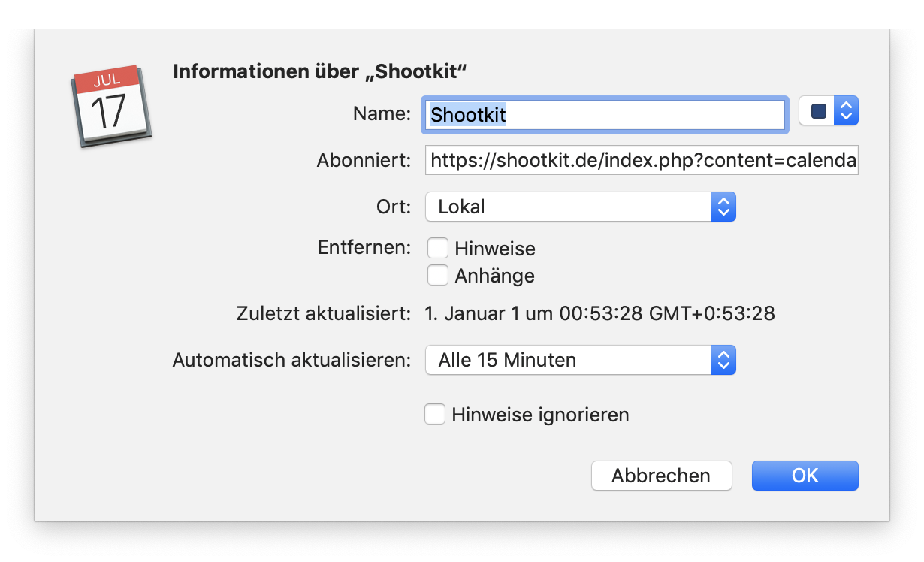Click the Abonniert URL field for shootkit.de

point(642,160)
